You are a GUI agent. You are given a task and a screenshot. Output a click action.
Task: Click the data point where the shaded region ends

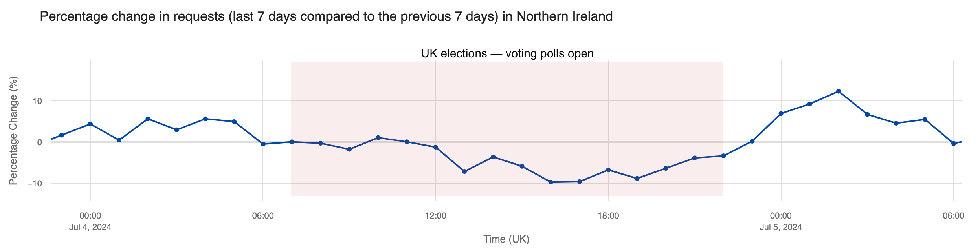point(723,156)
